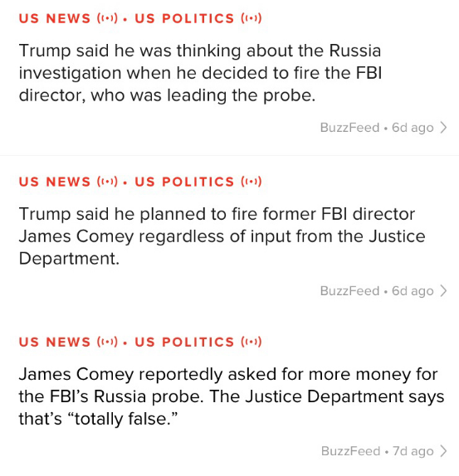Image resolution: width=459 pixels, height=476 pixels.
Task: Select third US NEWS category tag
Action: pyautogui.click(x=55, y=342)
